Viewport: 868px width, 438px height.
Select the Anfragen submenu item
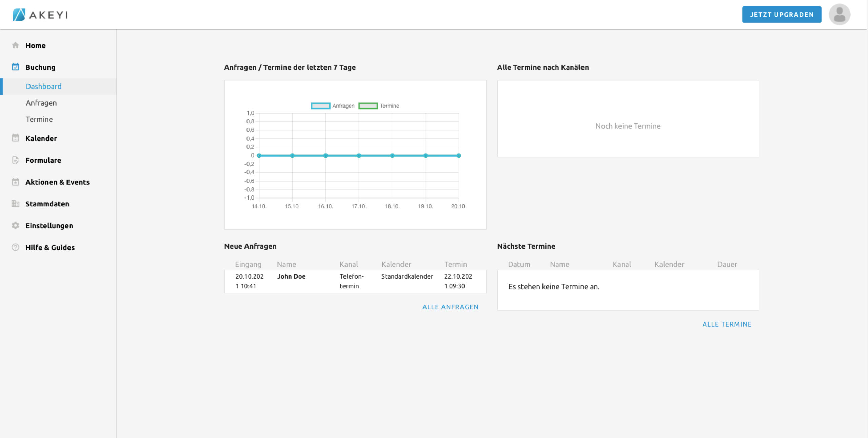(x=41, y=103)
